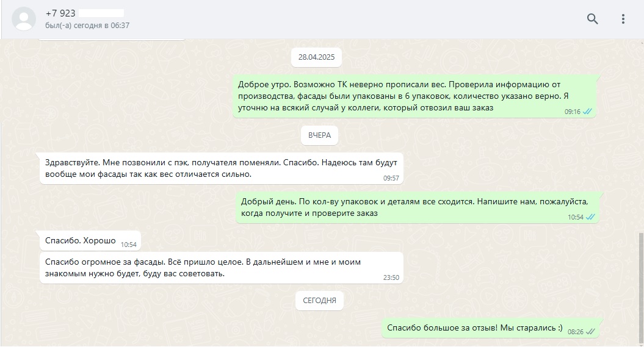Click the 09:57 message timestamp
Image resolution: width=644 pixels, height=347 pixels.
click(x=391, y=178)
